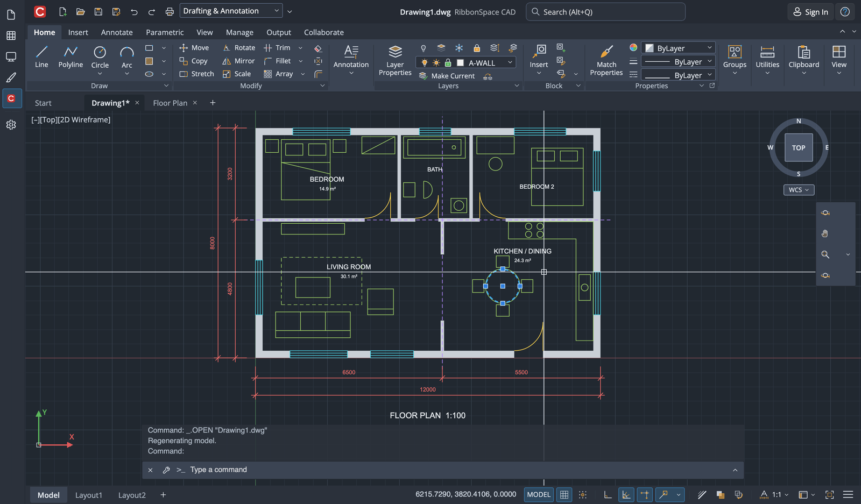Click Make Current layer button

point(447,76)
